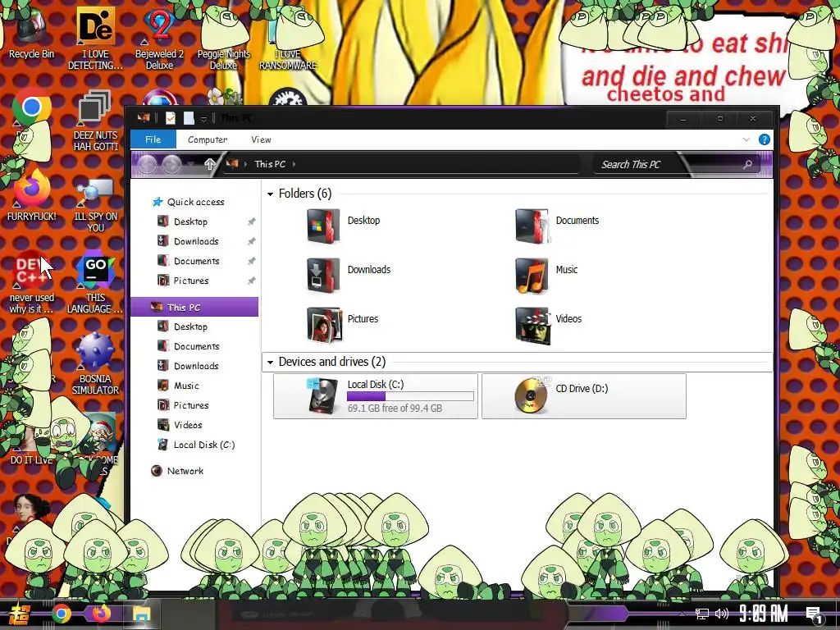This screenshot has height=630, width=840.
Task: Show hidden system tray icons
Action: [x=682, y=614]
